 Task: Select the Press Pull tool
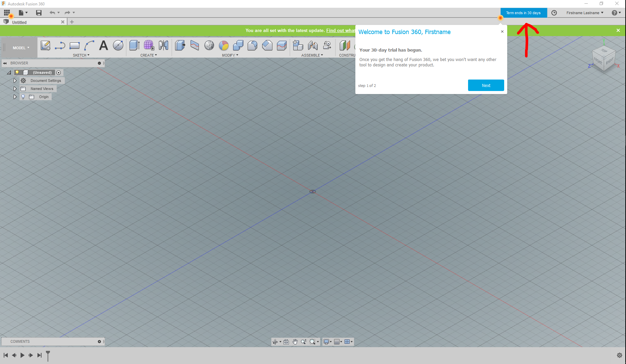[x=180, y=45]
